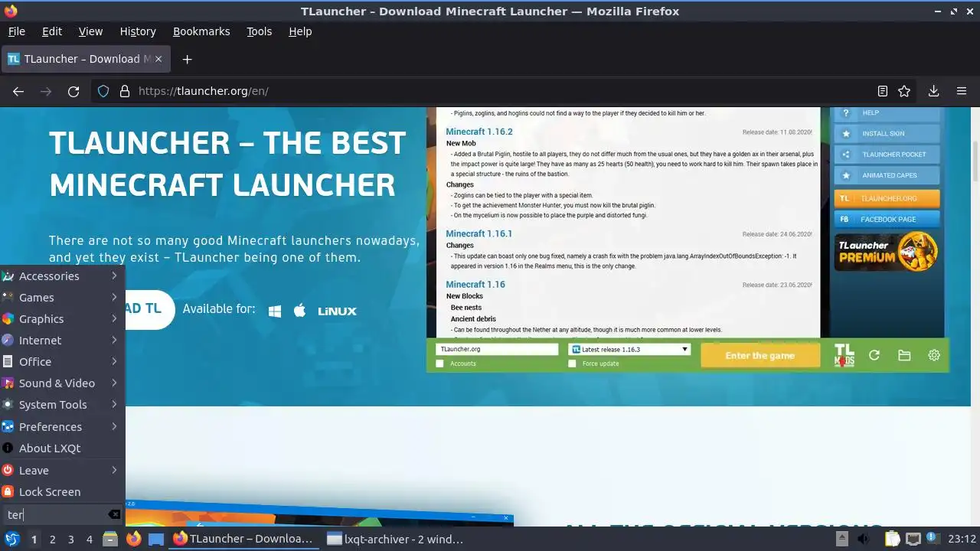This screenshot has width=980, height=551.
Task: Click the Linux platform logo
Action: pyautogui.click(x=338, y=311)
